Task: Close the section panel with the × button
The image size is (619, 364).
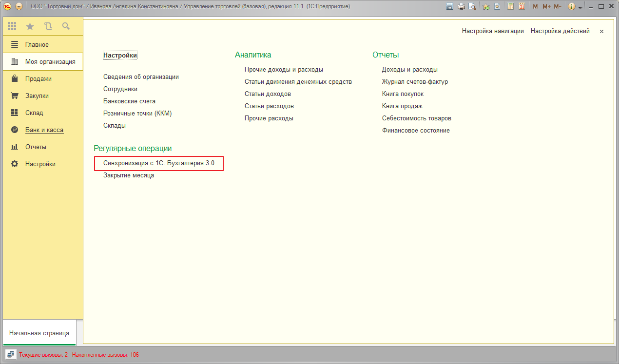Action: (601, 31)
